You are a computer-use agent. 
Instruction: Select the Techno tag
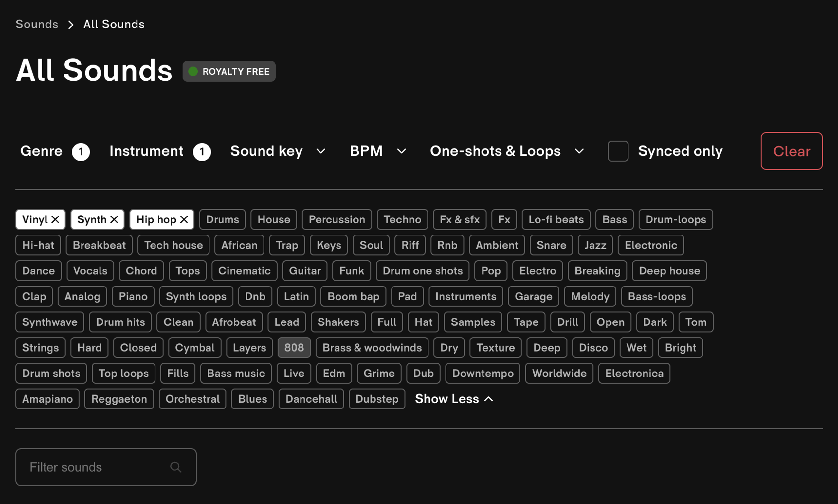coord(402,219)
